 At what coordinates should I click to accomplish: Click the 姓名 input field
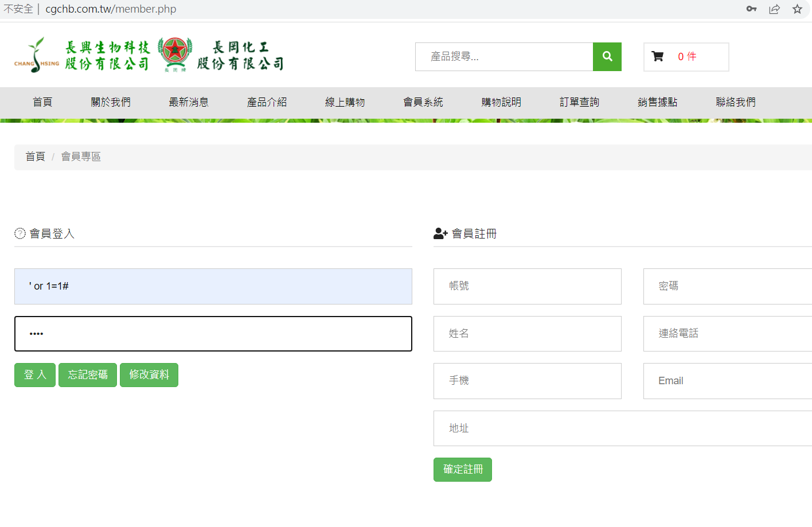click(x=528, y=334)
